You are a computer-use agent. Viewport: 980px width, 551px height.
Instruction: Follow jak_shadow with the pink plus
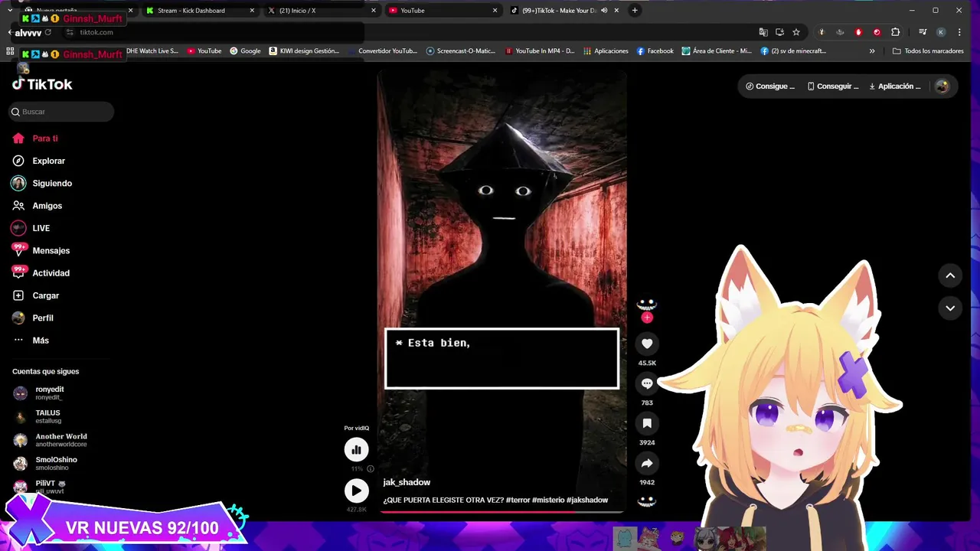pyautogui.click(x=647, y=318)
